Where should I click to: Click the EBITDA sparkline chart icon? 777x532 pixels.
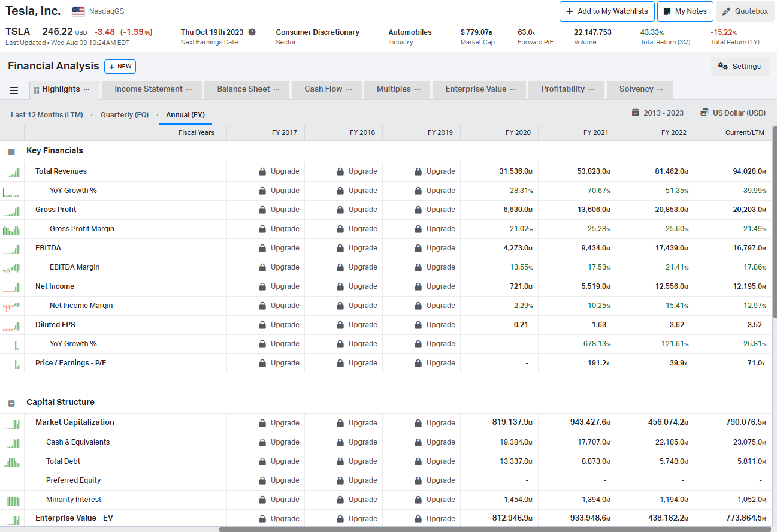pyautogui.click(x=12, y=249)
